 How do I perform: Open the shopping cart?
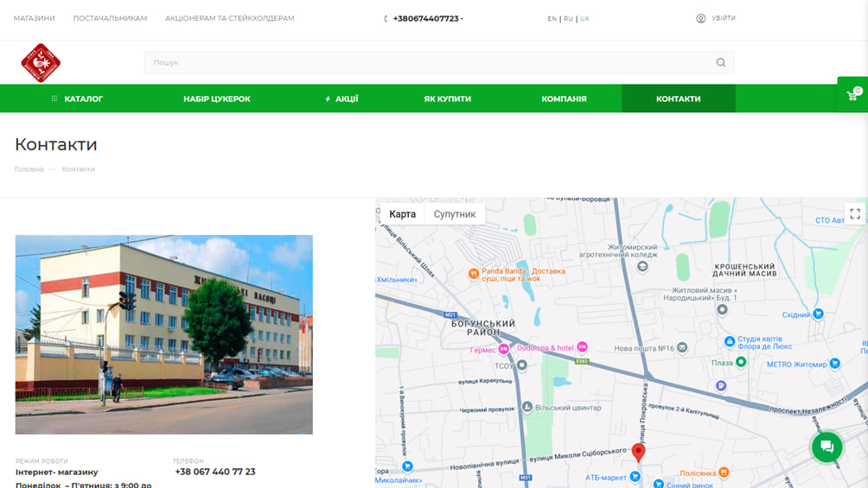(x=852, y=95)
